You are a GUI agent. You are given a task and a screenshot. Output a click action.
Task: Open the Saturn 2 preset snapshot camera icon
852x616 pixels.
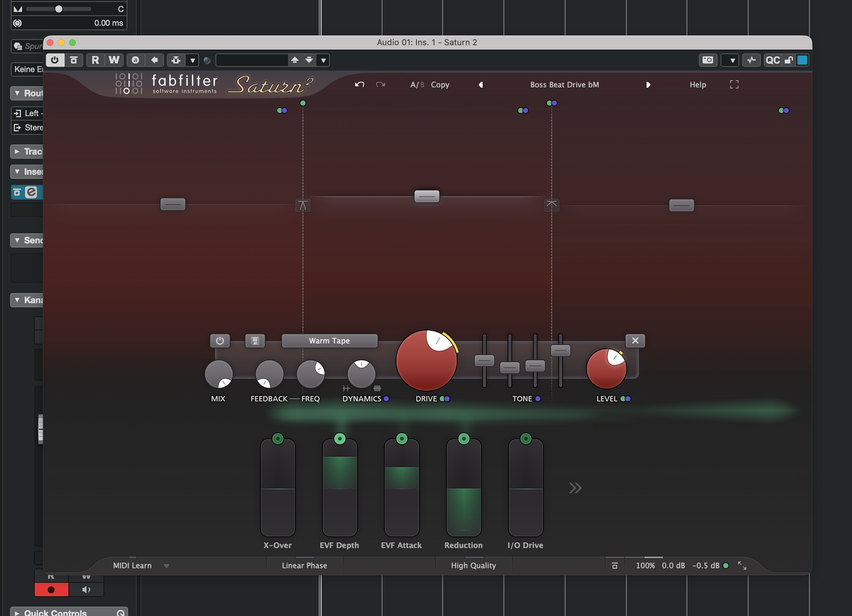(708, 60)
